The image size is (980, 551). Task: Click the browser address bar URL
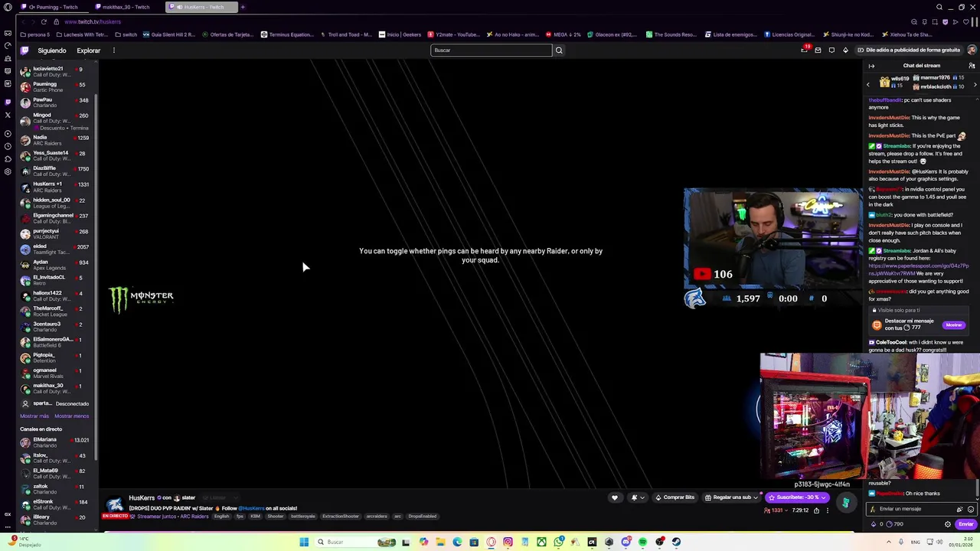pos(93,21)
